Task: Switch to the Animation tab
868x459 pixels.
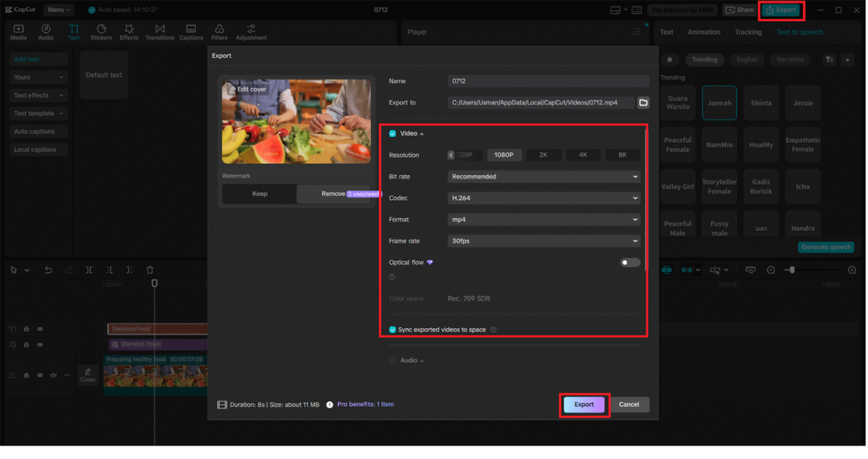Action: tap(704, 32)
